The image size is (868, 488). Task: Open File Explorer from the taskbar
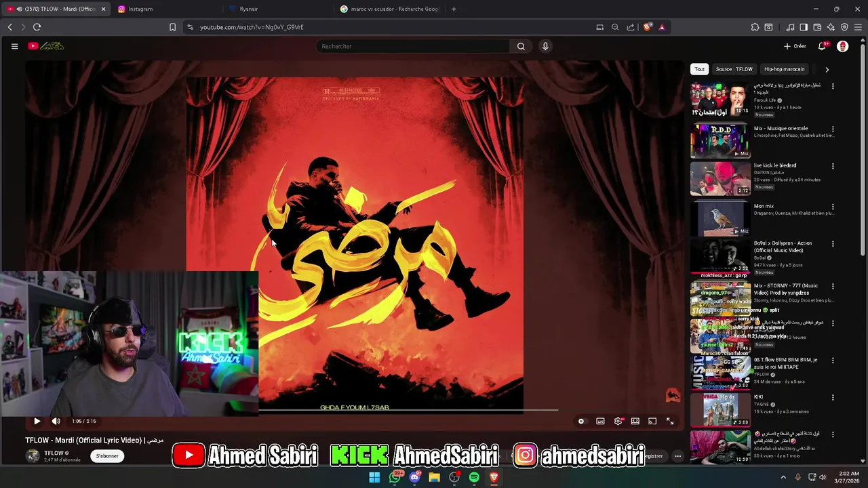pyautogui.click(x=434, y=477)
